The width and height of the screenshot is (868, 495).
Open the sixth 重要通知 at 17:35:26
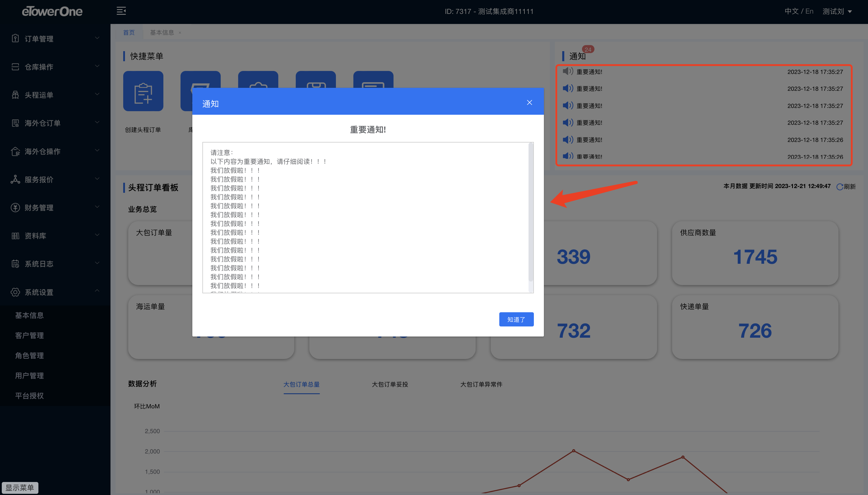point(703,157)
